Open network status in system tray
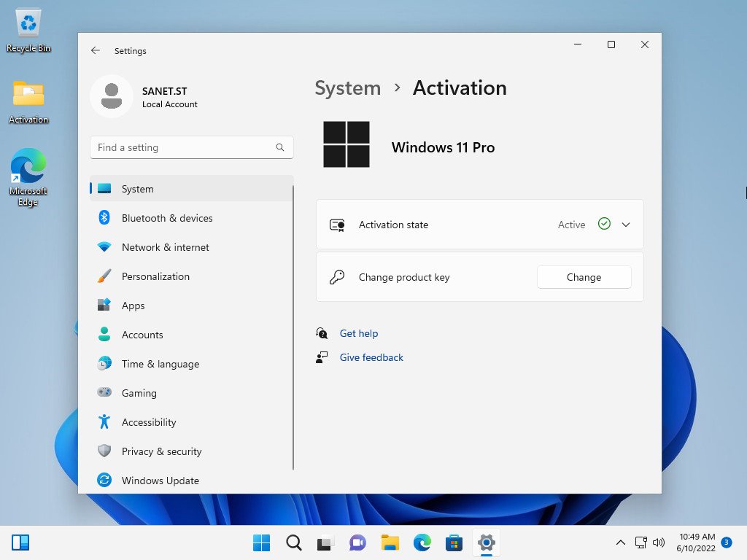This screenshot has height=560, width=747. 640,542
